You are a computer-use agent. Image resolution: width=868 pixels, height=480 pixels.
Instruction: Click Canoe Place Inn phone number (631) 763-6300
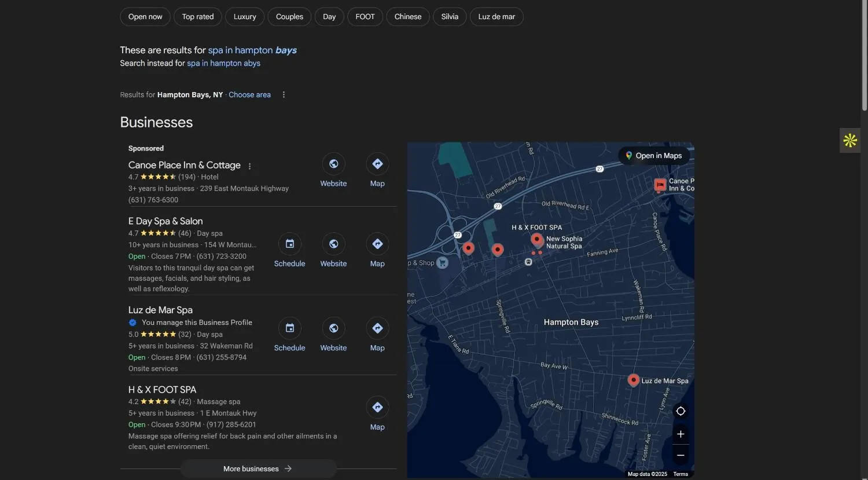pyautogui.click(x=153, y=200)
